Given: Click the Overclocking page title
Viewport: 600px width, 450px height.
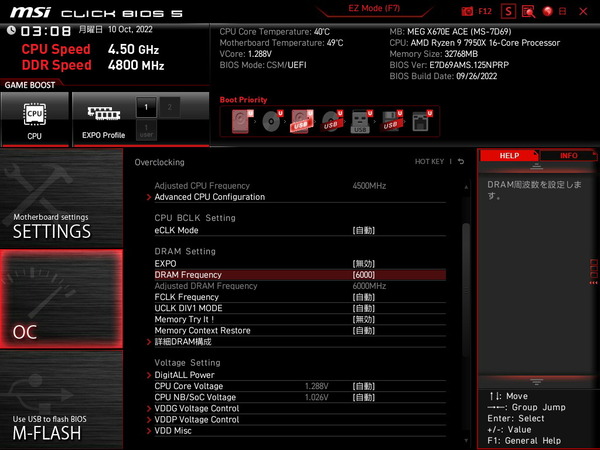Looking at the screenshot, I should (x=159, y=162).
